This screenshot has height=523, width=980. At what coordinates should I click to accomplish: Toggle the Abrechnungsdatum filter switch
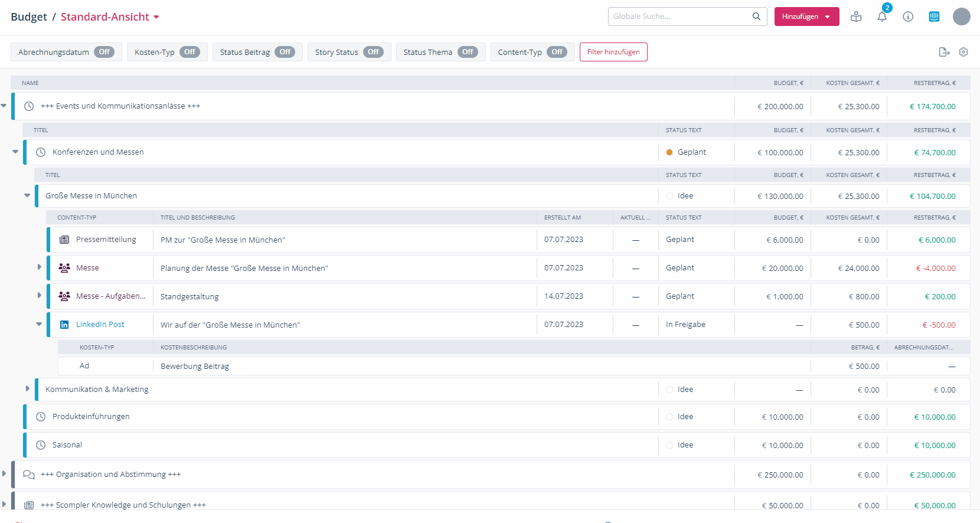tap(104, 52)
